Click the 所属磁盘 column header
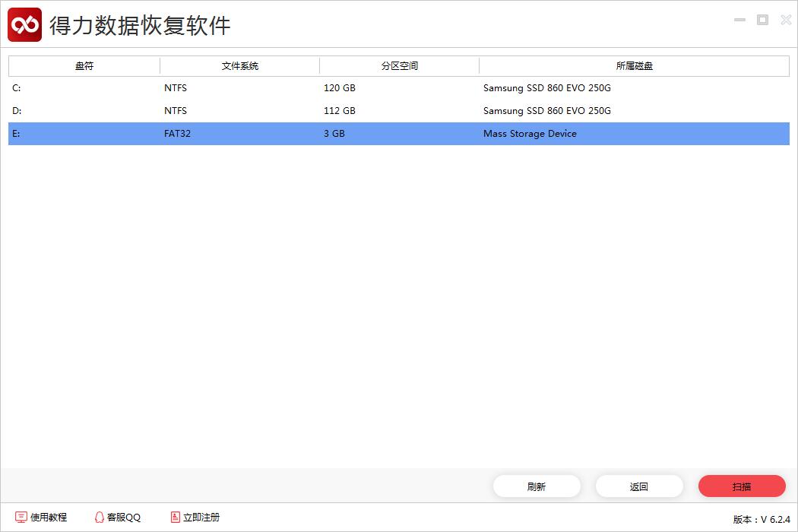Image resolution: width=798 pixels, height=532 pixels. point(633,66)
